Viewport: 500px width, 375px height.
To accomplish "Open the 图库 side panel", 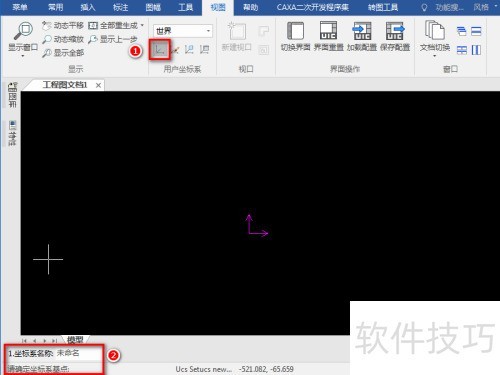I will (12, 95).
